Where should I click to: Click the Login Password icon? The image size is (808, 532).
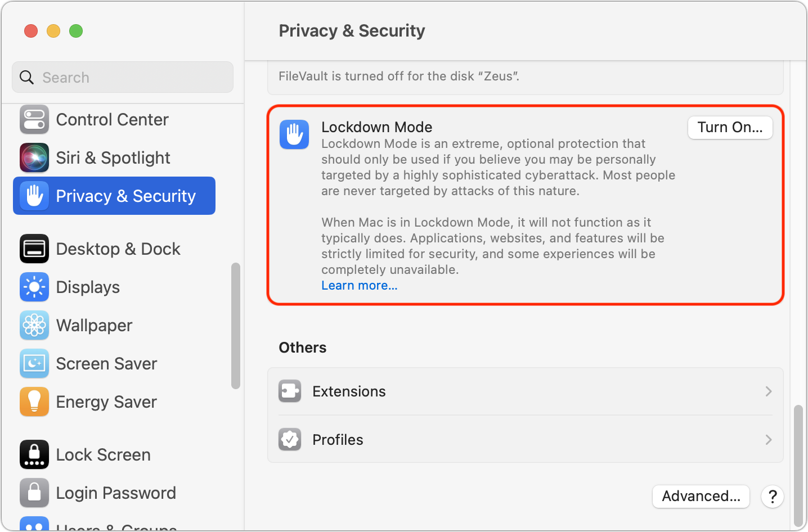tap(34, 493)
